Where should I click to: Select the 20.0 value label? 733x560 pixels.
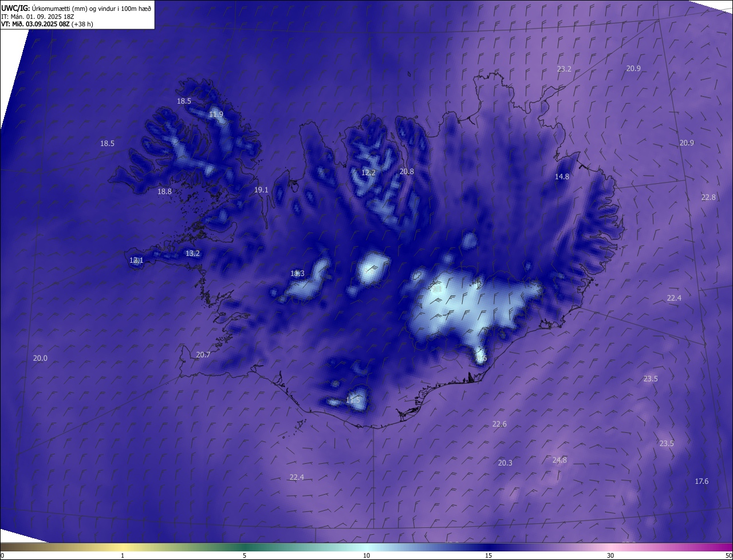pyautogui.click(x=40, y=358)
